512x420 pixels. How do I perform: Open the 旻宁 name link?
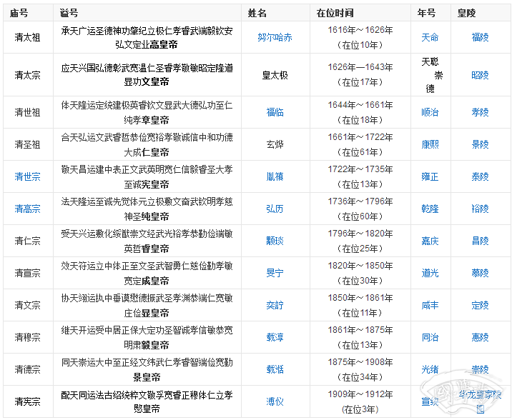[275, 273]
